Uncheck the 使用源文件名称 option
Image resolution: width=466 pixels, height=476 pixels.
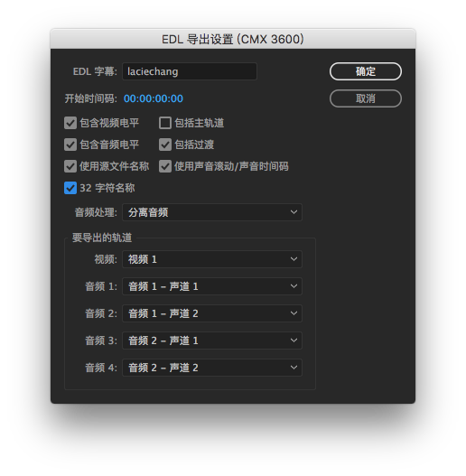click(70, 166)
